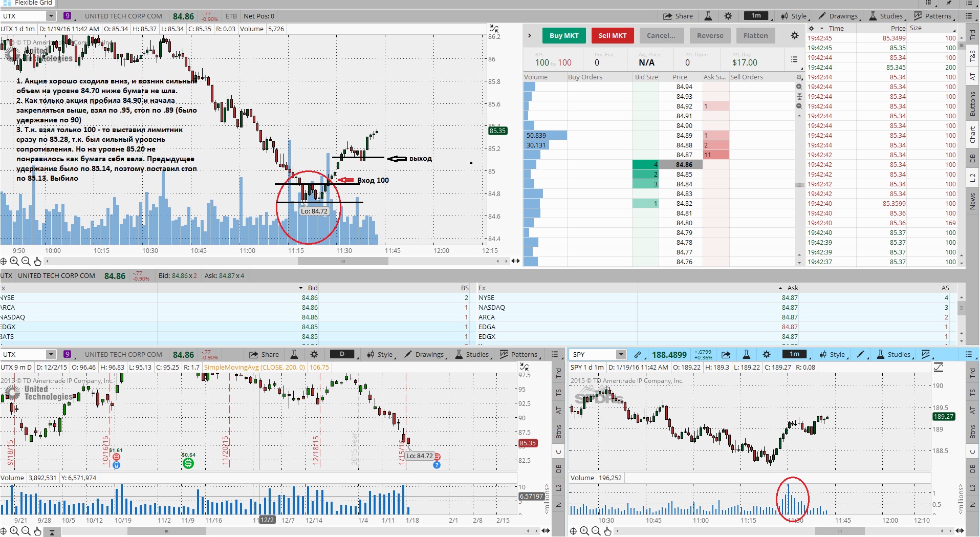The width and height of the screenshot is (980, 537).
Task: Open gear settings in top UTX chart toolbar
Action: (x=728, y=16)
